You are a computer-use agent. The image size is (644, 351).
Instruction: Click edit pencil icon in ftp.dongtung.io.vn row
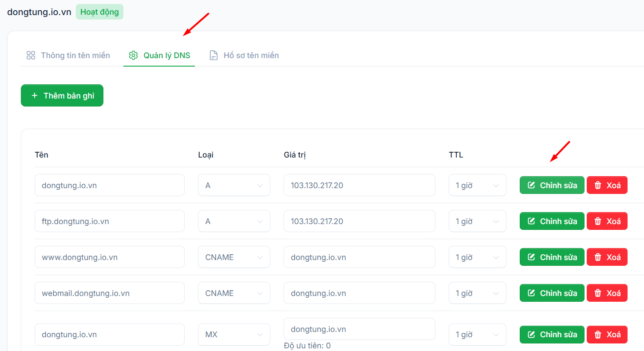pyautogui.click(x=531, y=221)
